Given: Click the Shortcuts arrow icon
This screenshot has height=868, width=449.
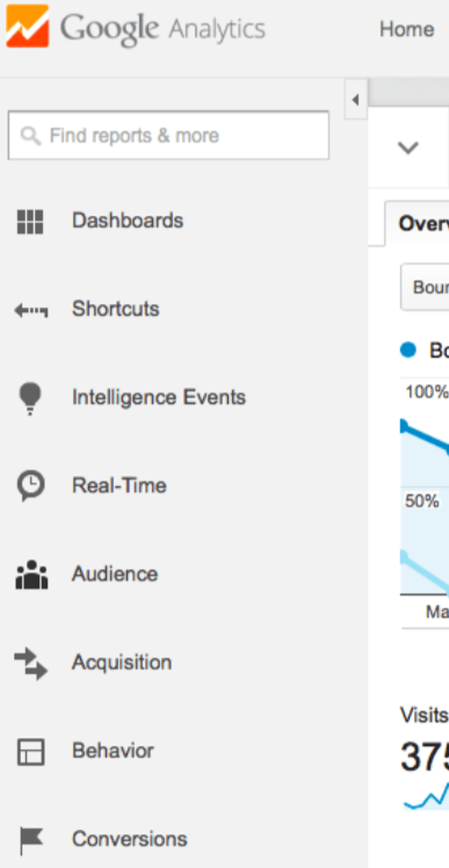Looking at the screenshot, I should [31, 310].
